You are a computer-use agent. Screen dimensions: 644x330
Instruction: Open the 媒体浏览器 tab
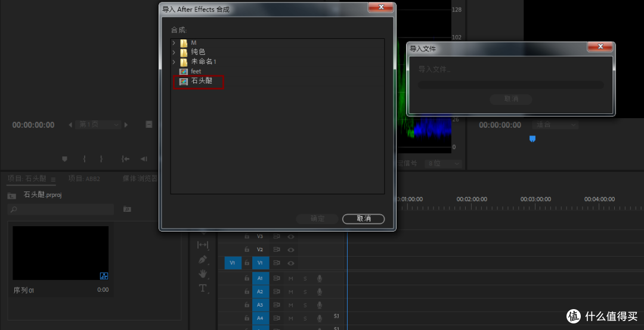coord(140,179)
